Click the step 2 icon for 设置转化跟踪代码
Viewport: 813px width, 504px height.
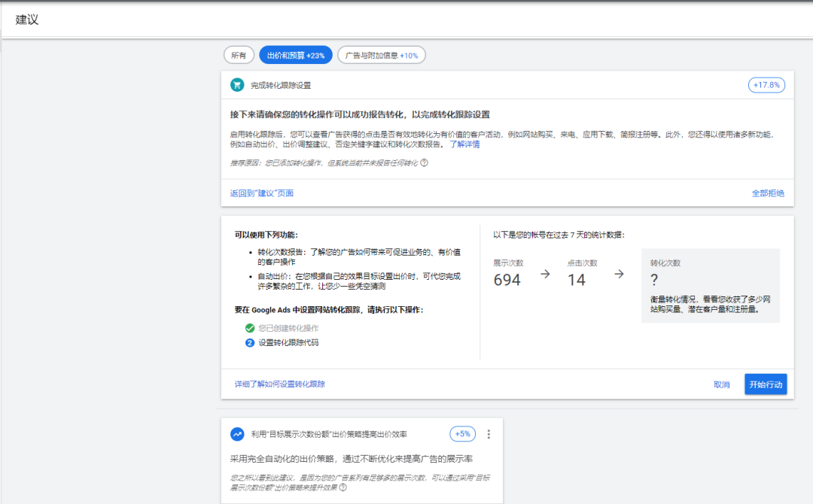(x=250, y=343)
